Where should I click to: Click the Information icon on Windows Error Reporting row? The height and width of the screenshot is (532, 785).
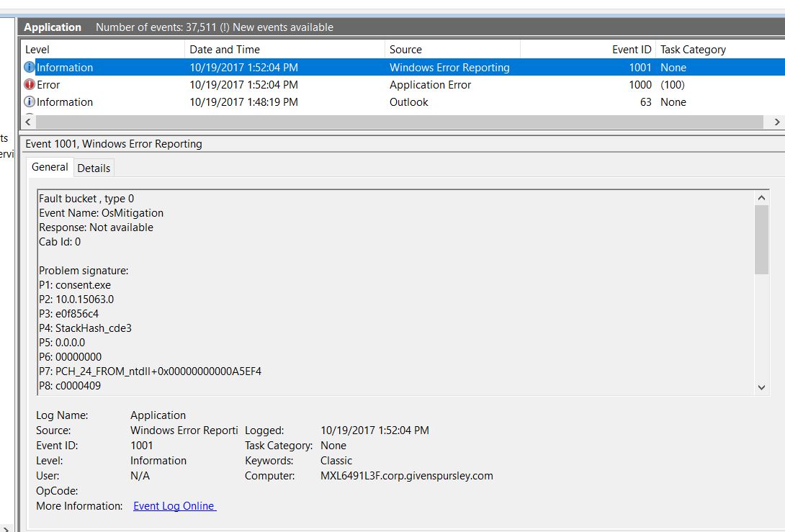[x=30, y=67]
